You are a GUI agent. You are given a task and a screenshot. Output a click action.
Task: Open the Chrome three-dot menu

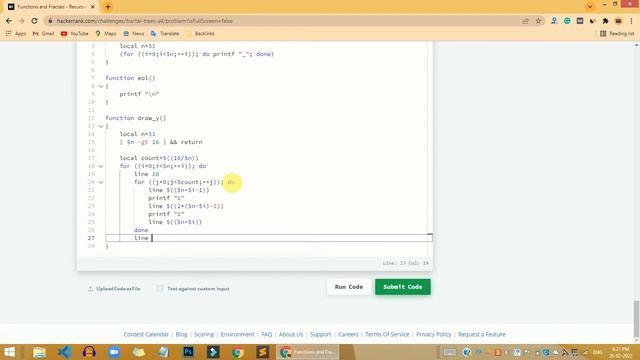click(631, 21)
